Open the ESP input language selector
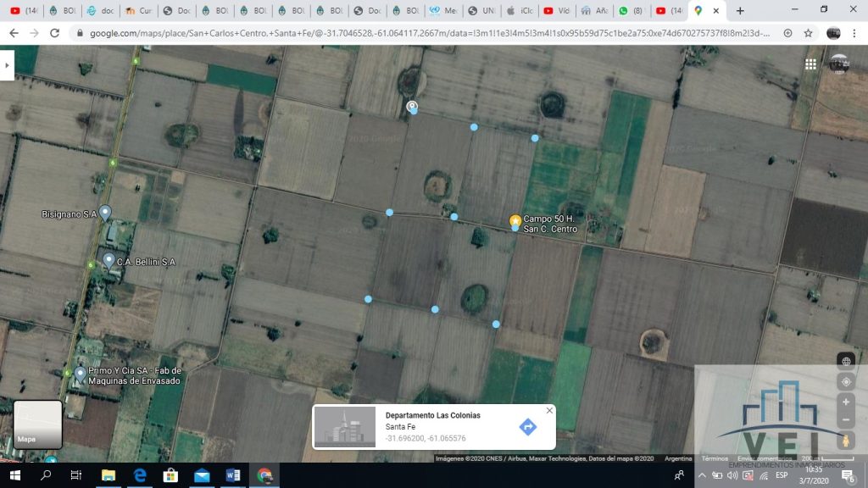 pos(781,475)
